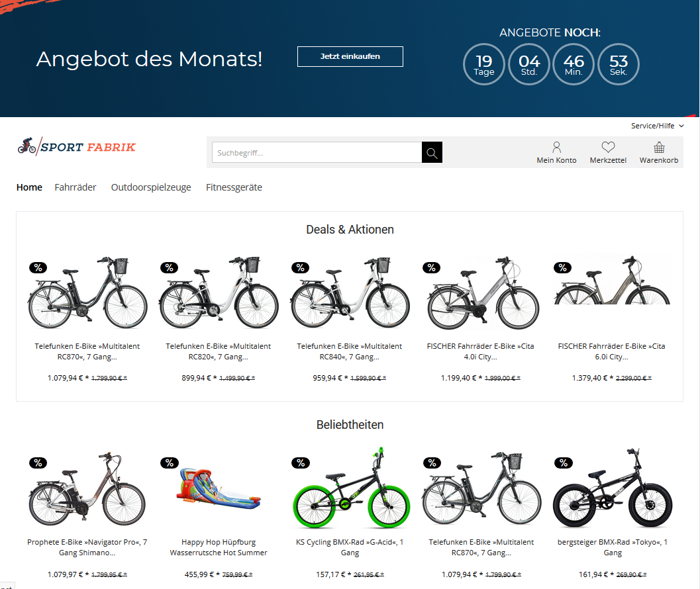
Task: Click the Beliebtheiten heading
Action: tap(350, 425)
